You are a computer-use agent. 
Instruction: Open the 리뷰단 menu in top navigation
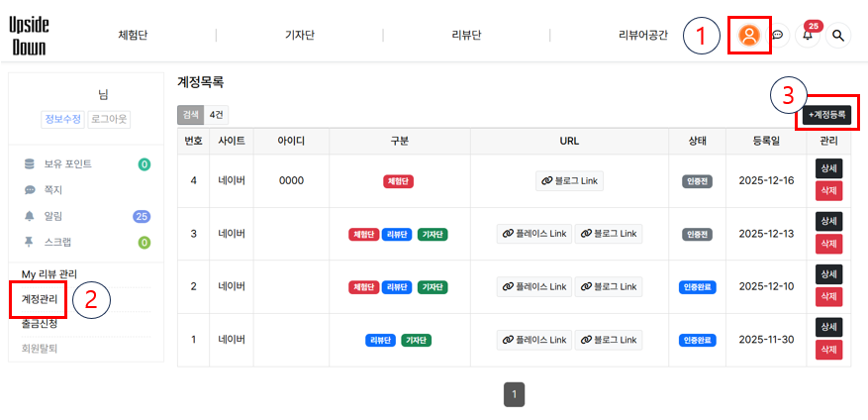465,36
